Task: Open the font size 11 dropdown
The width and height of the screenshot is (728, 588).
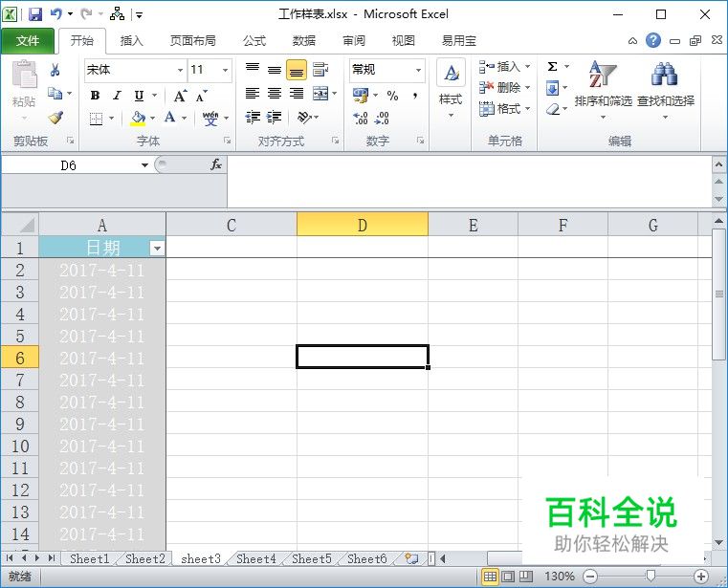Action: tap(225, 70)
